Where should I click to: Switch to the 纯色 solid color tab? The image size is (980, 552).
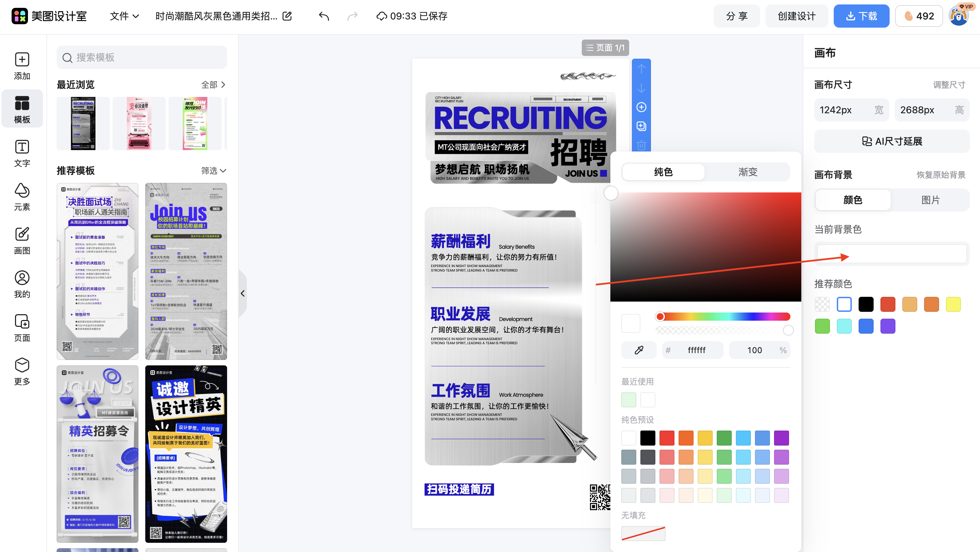663,172
